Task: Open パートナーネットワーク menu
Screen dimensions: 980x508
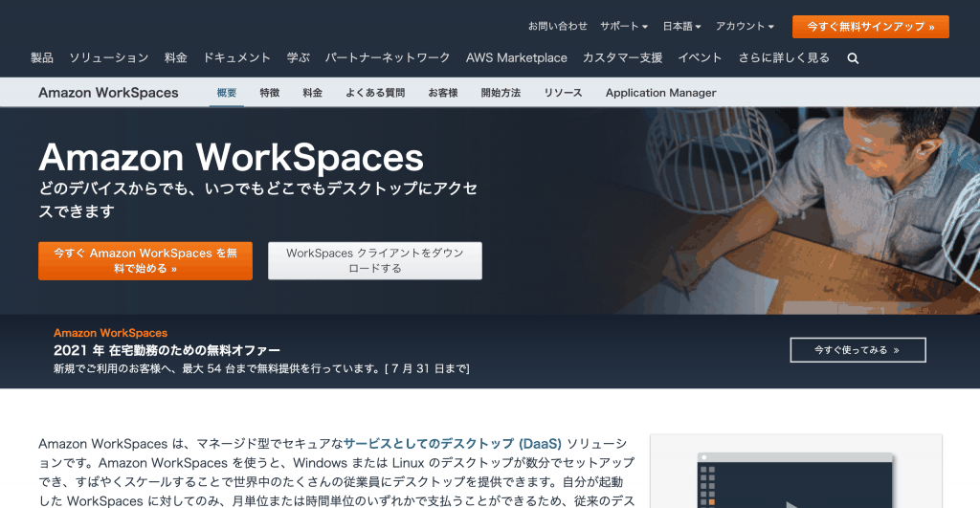Action: [x=388, y=58]
